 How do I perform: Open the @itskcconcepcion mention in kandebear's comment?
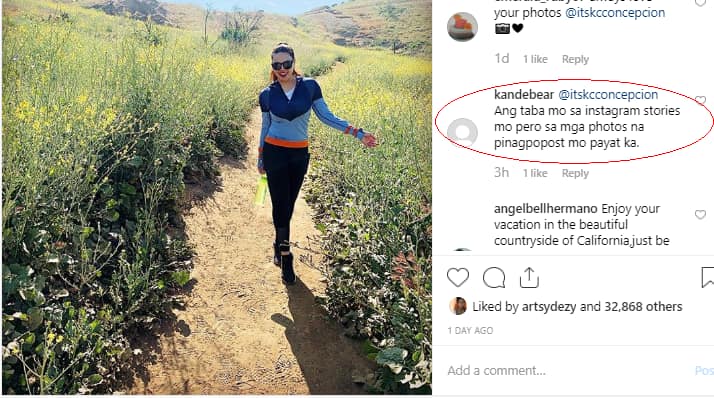click(x=608, y=94)
